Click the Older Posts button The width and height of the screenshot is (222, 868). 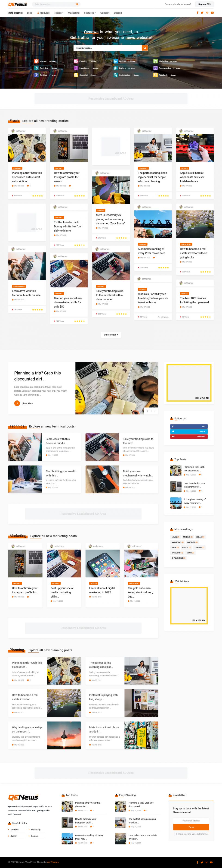point(111,335)
